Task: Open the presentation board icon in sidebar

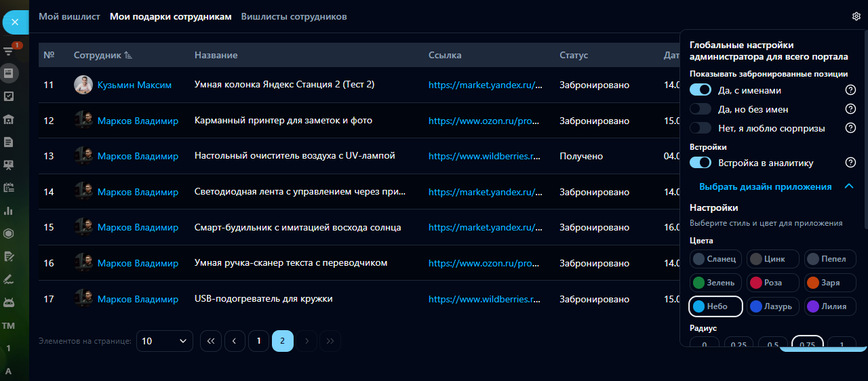Action: pyautogui.click(x=9, y=165)
